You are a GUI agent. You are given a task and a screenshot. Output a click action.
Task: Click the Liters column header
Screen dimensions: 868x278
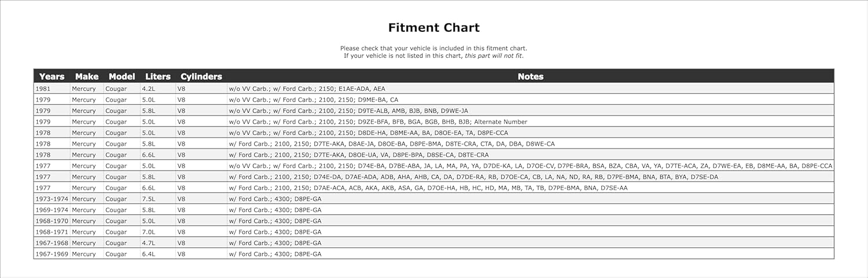[x=158, y=76]
